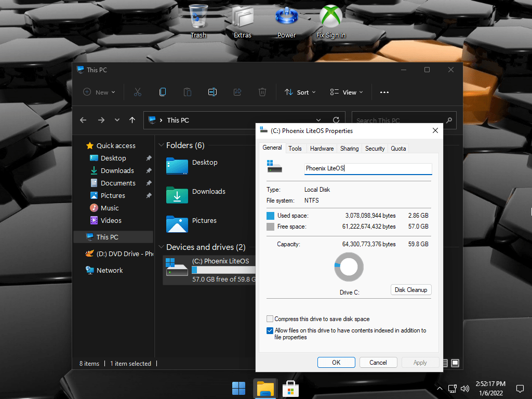532x399 pixels.
Task: Click the Paste clipboard icon in toolbar
Action: [187, 92]
